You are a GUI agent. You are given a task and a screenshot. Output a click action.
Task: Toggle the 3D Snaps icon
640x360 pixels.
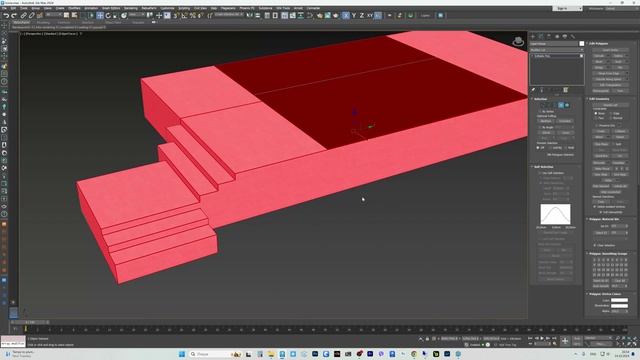pyautogui.click(x=176, y=16)
